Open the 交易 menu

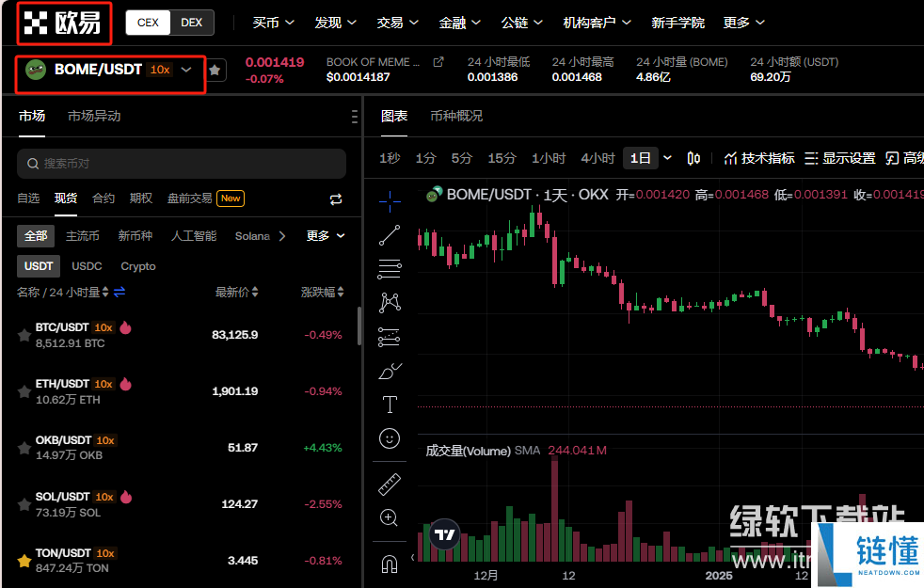[x=398, y=23]
